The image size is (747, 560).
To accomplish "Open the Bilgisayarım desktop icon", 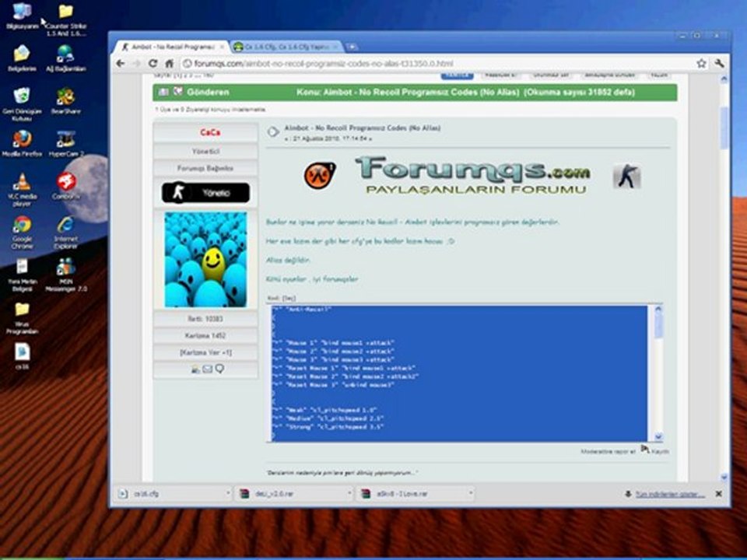I will pyautogui.click(x=22, y=16).
